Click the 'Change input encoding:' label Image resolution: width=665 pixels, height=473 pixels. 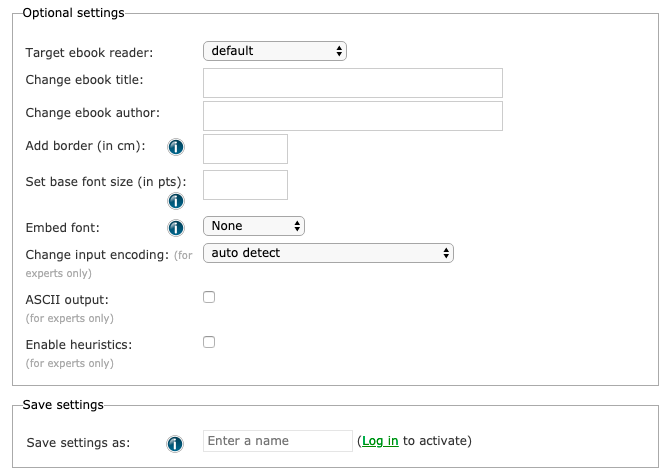(x=97, y=255)
